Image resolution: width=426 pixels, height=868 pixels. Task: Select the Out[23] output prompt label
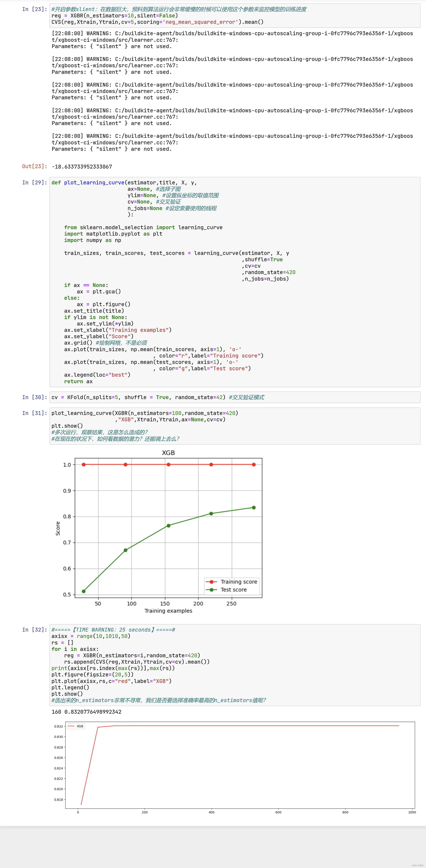coord(34,166)
